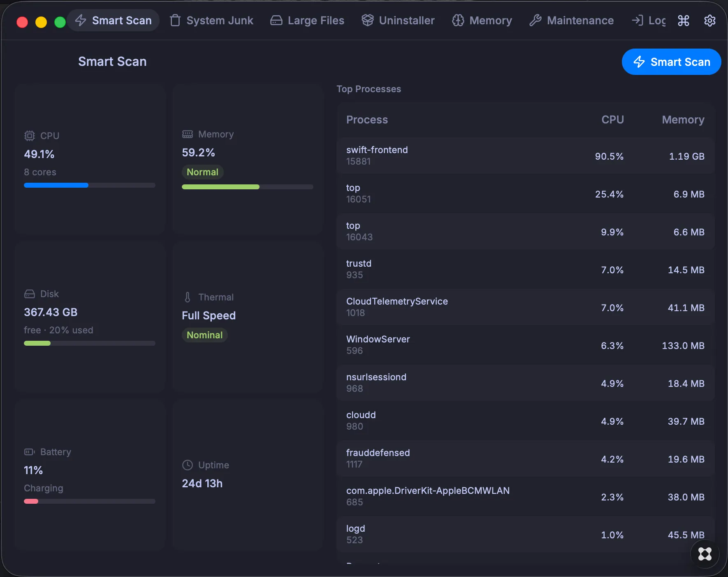728x577 pixels.
Task: Sort by the Process column header
Action: (367, 120)
